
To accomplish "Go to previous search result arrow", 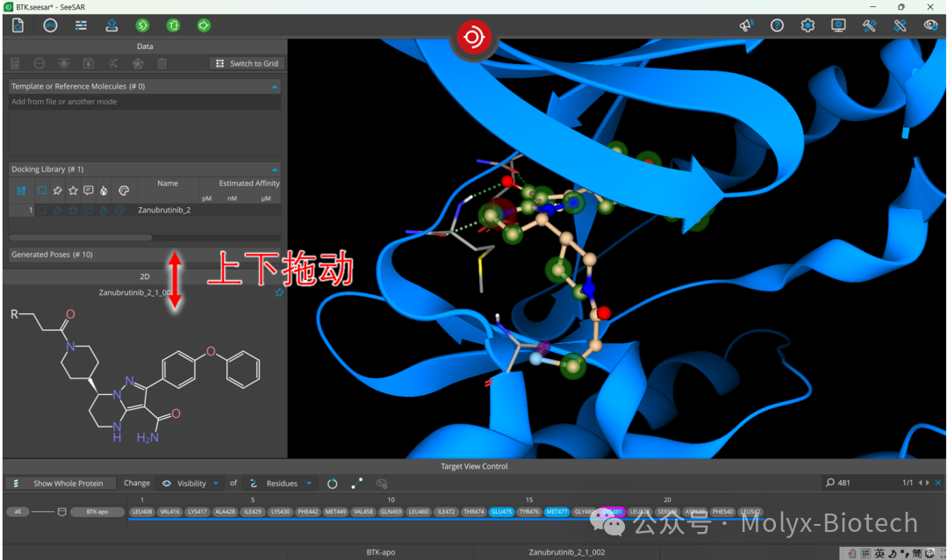I will (920, 483).
